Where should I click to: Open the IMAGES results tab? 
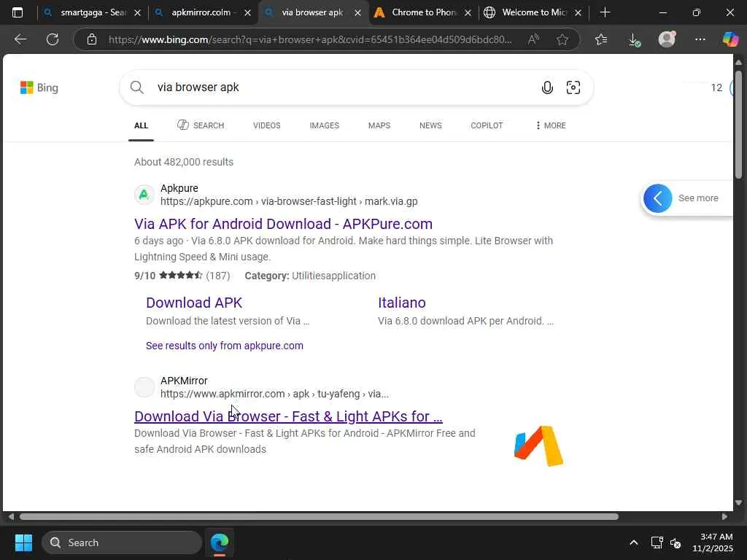(325, 125)
